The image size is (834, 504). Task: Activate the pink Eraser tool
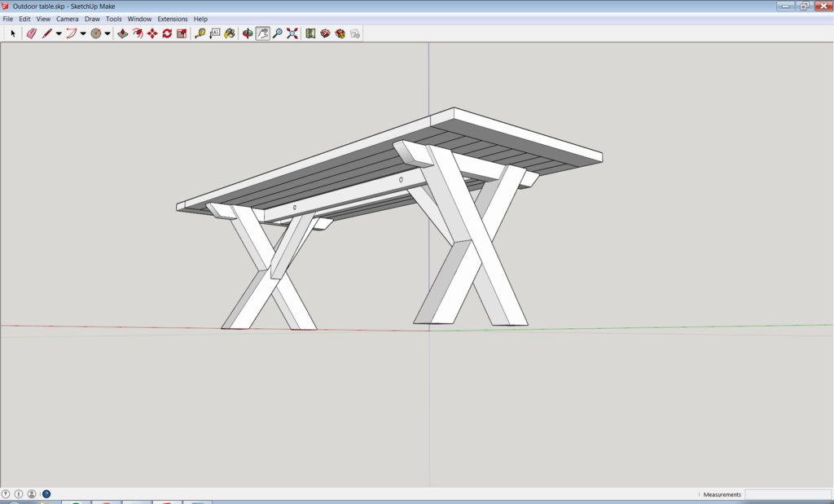click(32, 33)
